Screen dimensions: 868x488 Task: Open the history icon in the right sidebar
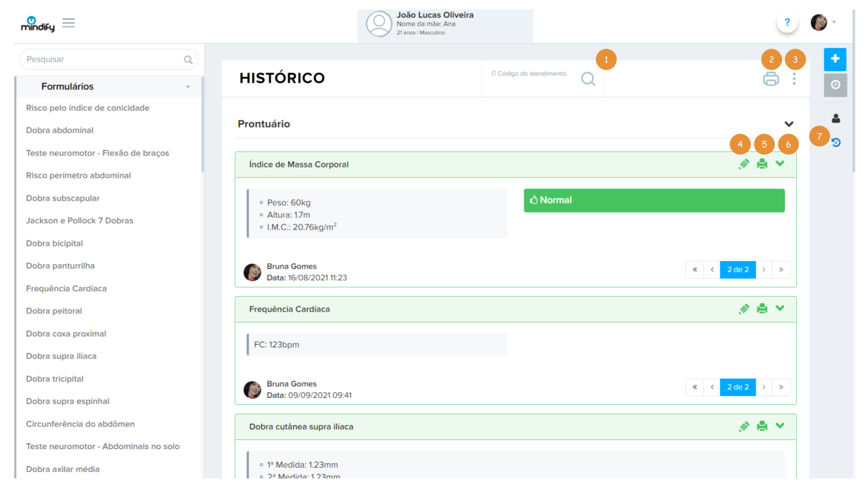[835, 143]
